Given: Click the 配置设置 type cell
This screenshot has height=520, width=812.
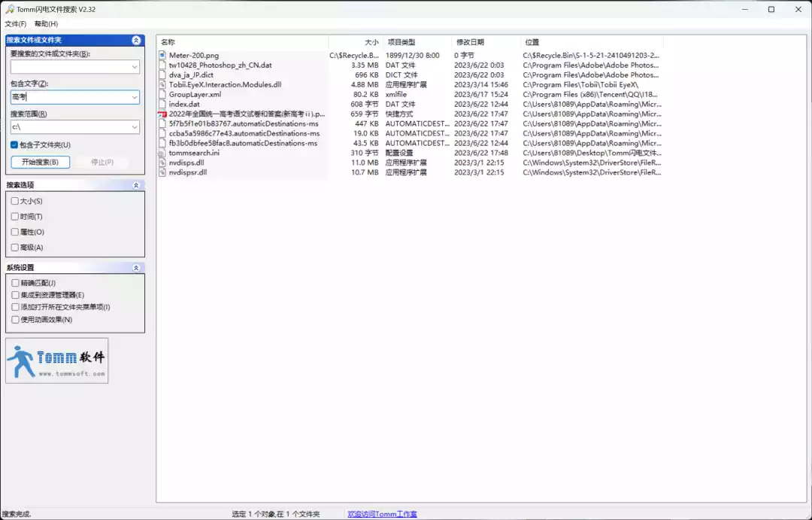Looking at the screenshot, I should pos(399,153).
